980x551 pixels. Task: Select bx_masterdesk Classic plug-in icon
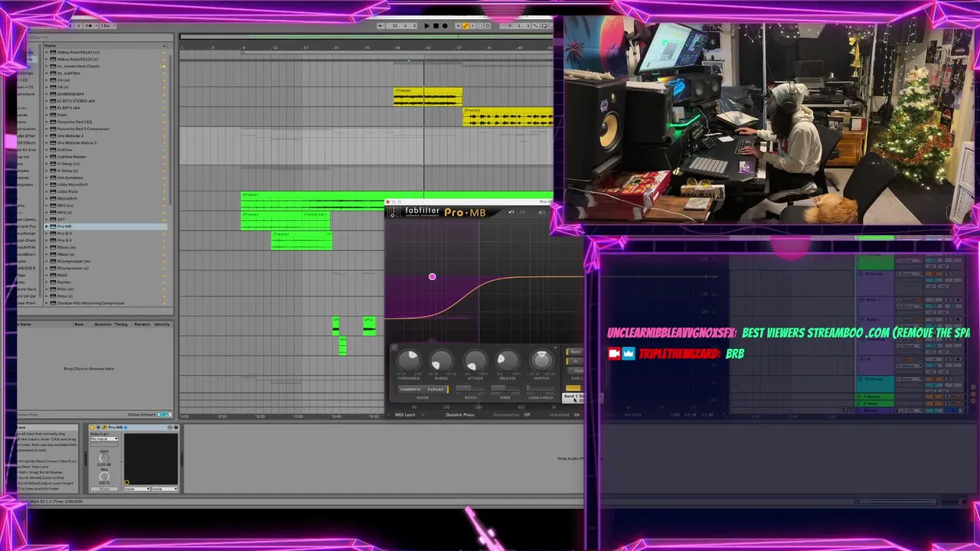(53, 66)
